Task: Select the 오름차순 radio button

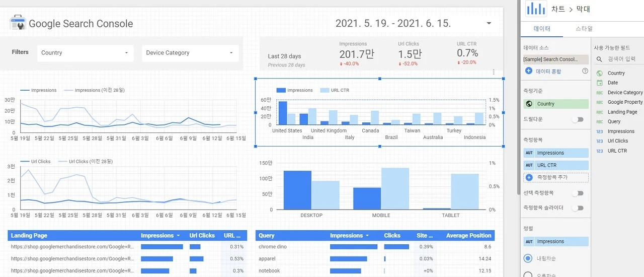Action: point(528,275)
